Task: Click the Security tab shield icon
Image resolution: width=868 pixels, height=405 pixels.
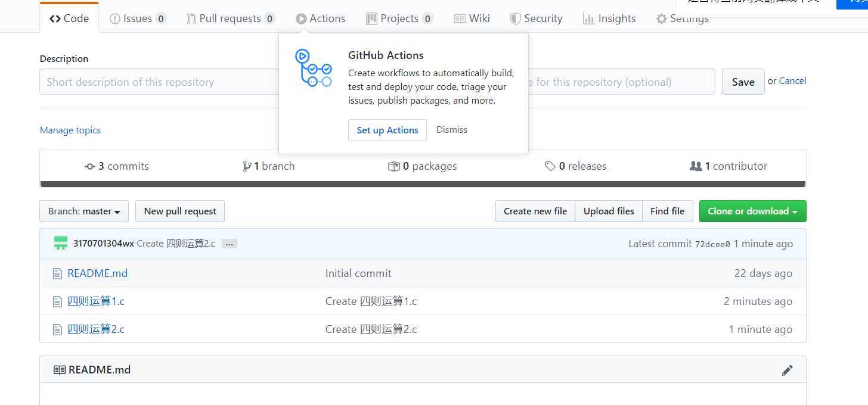Action: pyautogui.click(x=516, y=19)
